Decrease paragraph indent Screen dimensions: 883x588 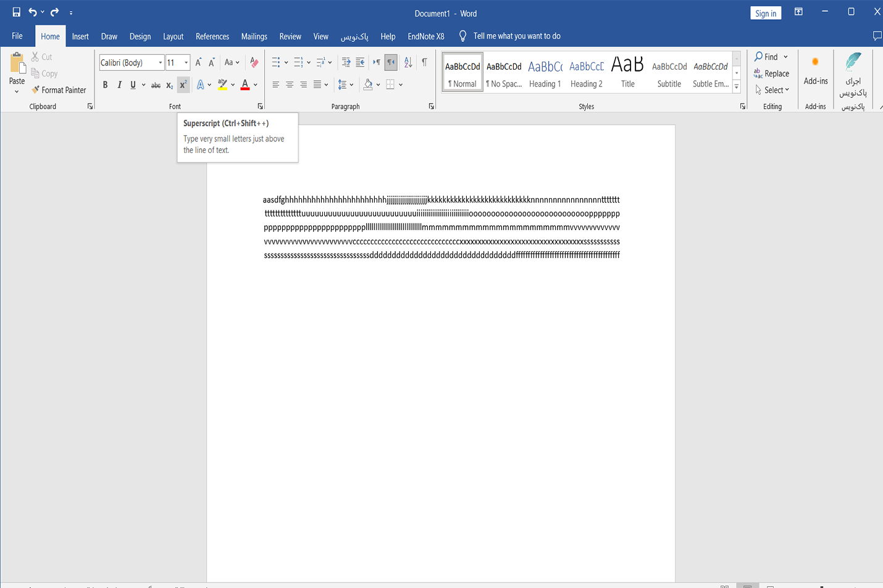click(346, 62)
